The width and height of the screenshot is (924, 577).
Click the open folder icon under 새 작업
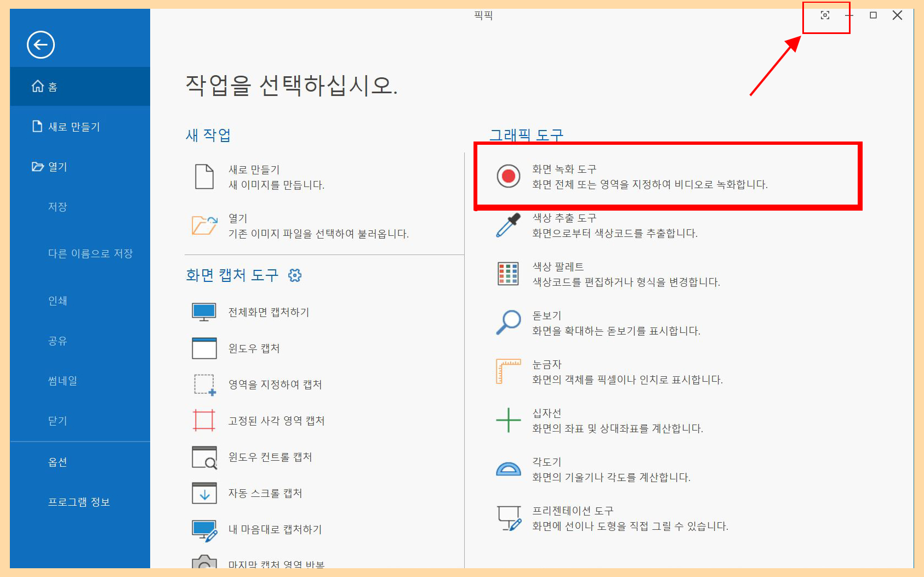pyautogui.click(x=204, y=225)
